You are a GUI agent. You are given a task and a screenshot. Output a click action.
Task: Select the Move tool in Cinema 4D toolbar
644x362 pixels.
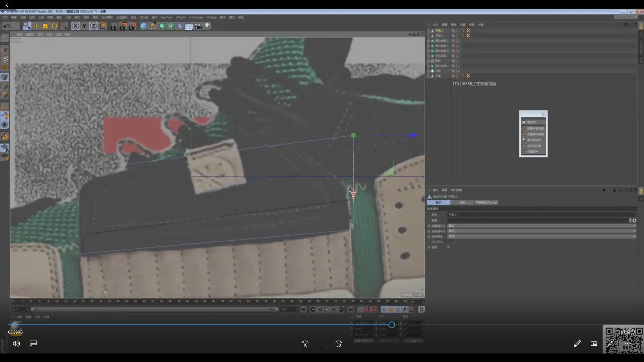[x=36, y=26]
